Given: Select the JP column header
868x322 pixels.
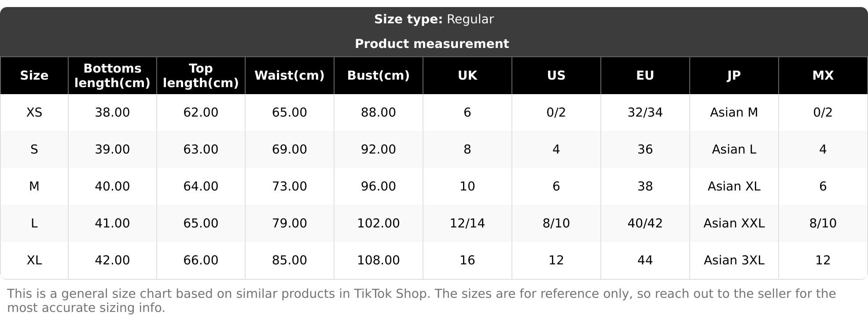Looking at the screenshot, I should (734, 76).
